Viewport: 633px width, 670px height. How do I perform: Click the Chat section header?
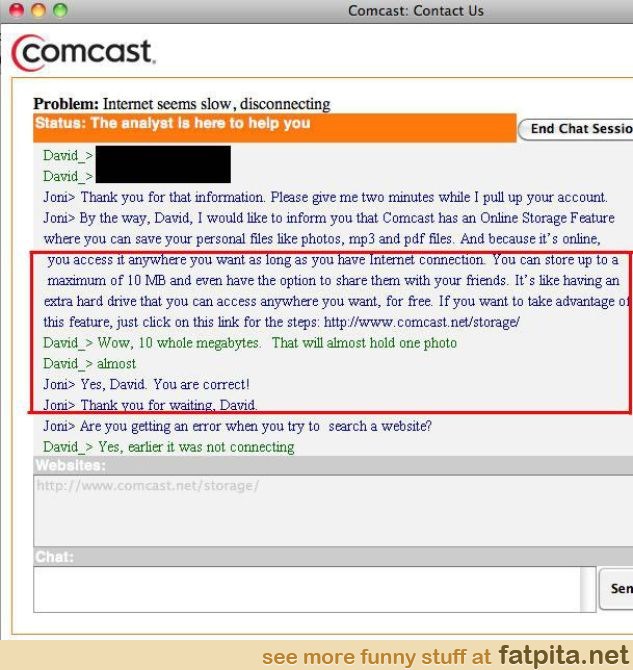coord(333,557)
